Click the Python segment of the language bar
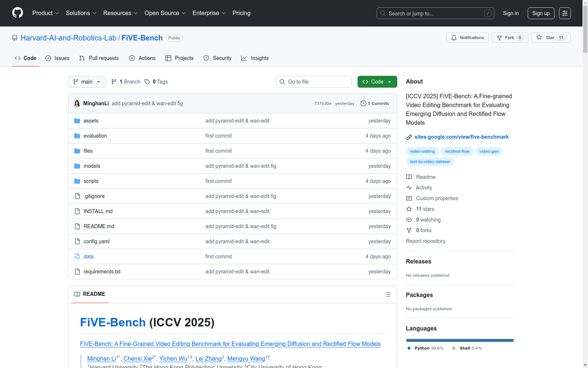The width and height of the screenshot is (588, 368). (459, 340)
